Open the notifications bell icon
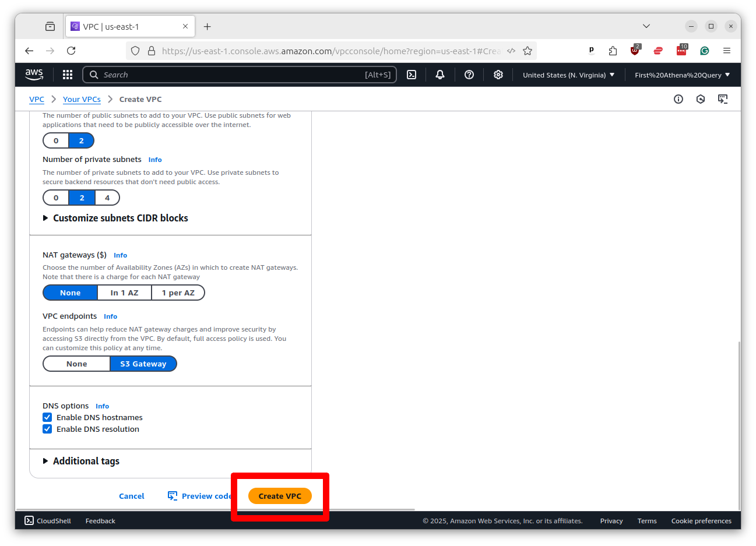 pyautogui.click(x=439, y=75)
